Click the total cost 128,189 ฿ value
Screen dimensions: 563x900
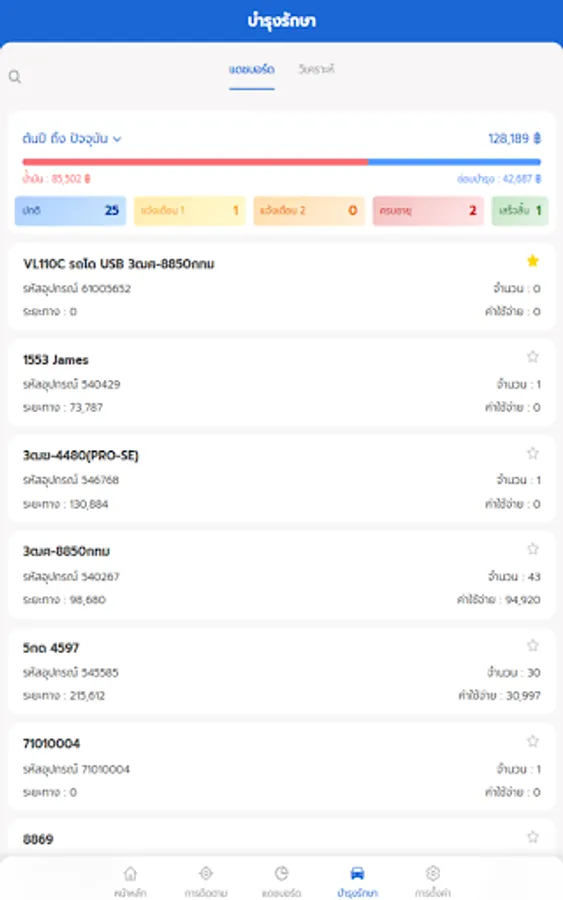pos(514,139)
